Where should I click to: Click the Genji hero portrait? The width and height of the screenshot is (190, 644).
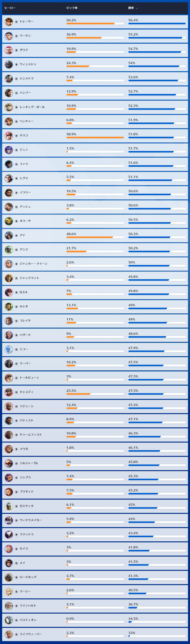click(9, 249)
